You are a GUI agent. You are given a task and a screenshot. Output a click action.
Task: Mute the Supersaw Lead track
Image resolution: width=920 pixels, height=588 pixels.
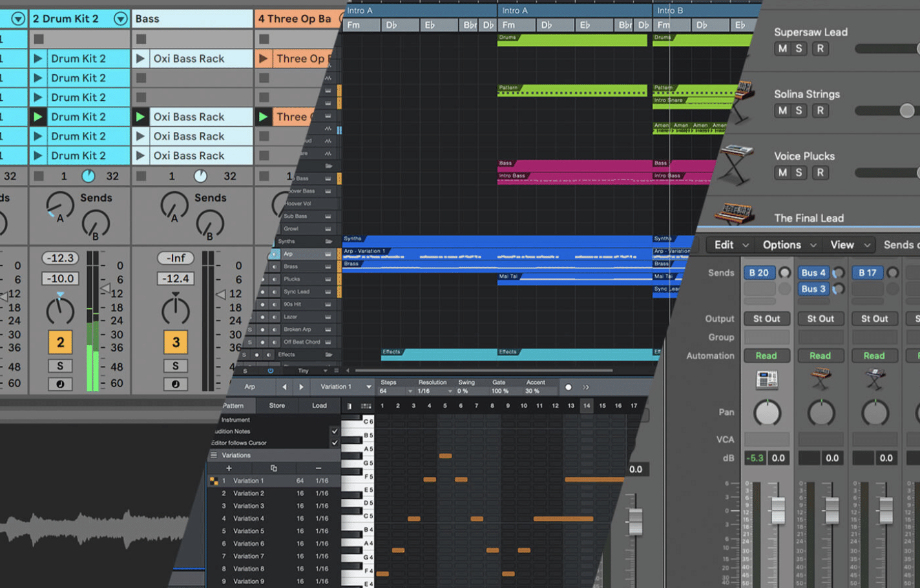[782, 48]
